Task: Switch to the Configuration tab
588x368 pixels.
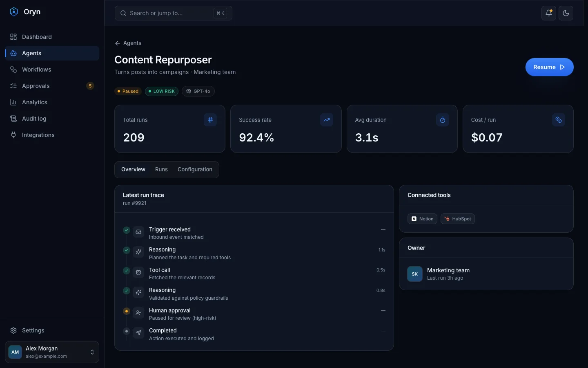Action: pyautogui.click(x=195, y=169)
